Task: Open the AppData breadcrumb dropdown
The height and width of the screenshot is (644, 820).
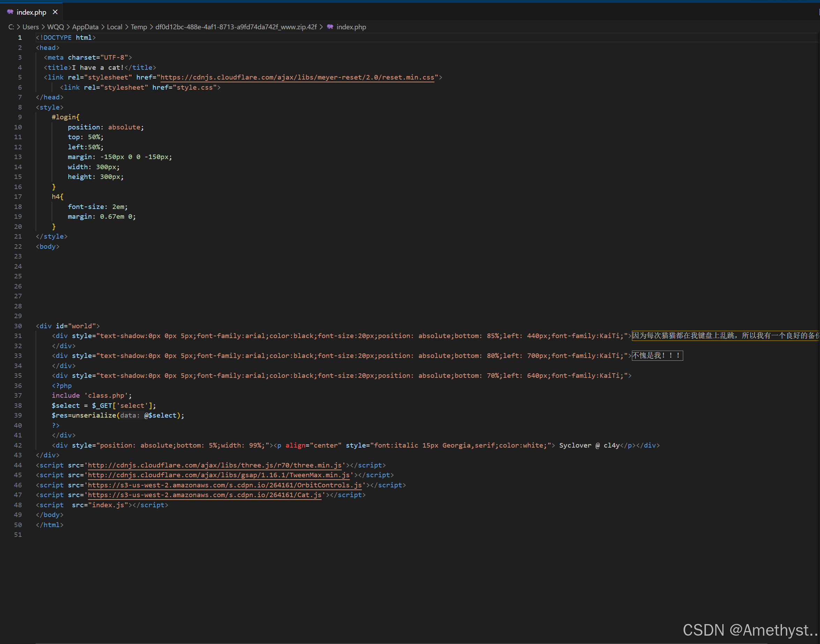Action: [85, 27]
